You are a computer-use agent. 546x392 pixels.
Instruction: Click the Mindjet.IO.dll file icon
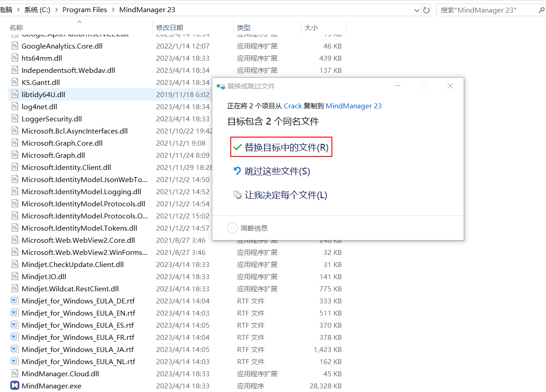[14, 276]
